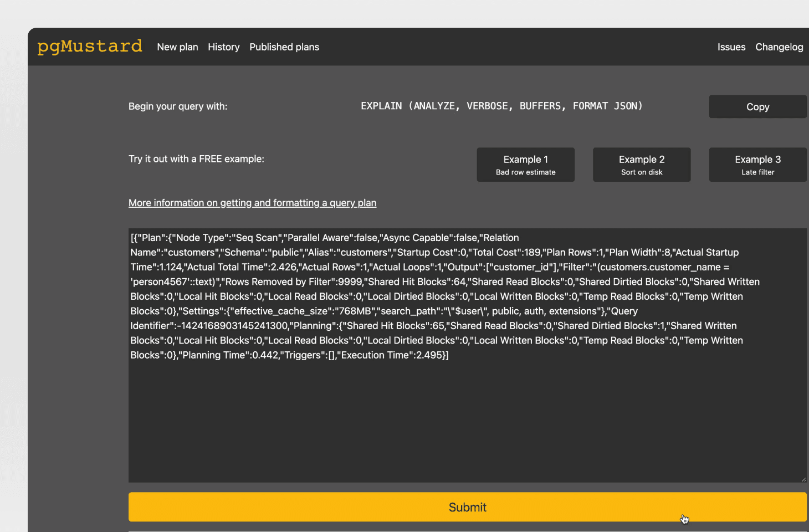The width and height of the screenshot is (809, 532).
Task: Open the New plan page
Action: click(x=177, y=47)
